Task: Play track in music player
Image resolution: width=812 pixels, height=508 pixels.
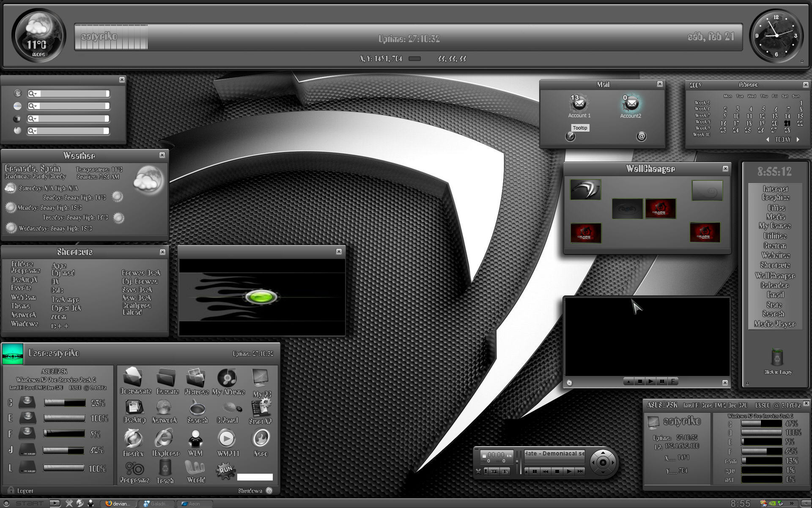Action: [x=569, y=471]
